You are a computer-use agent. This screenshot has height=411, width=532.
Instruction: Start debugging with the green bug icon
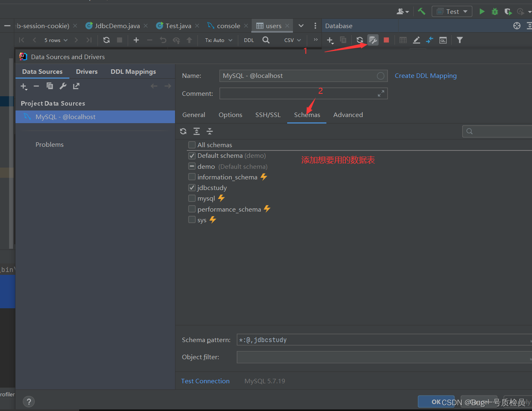[x=495, y=11]
